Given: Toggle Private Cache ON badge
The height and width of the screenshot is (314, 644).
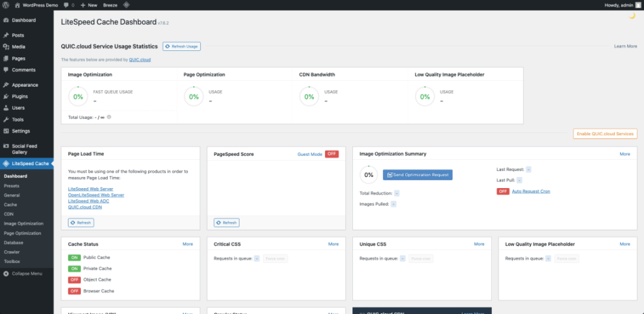Looking at the screenshot, I should click(74, 268).
